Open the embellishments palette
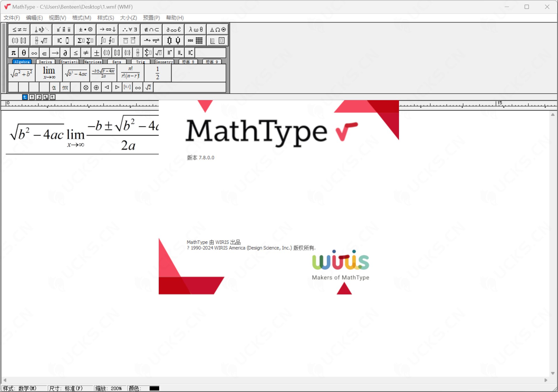Screen dimensions: 558x392 point(63,29)
